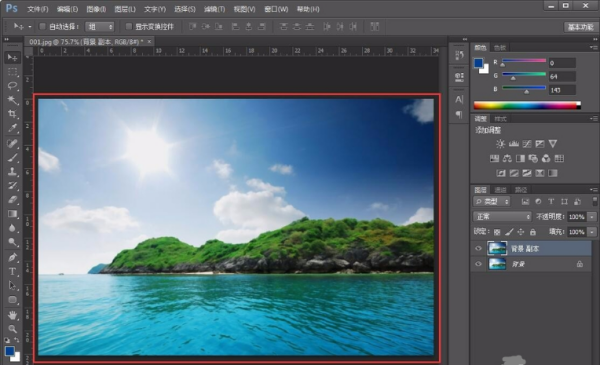Select the Lasso tool

point(12,85)
